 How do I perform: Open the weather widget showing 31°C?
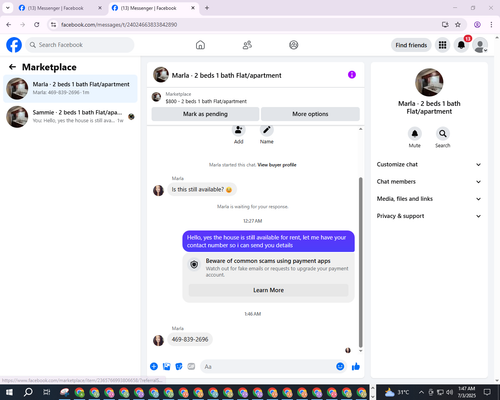(397, 392)
